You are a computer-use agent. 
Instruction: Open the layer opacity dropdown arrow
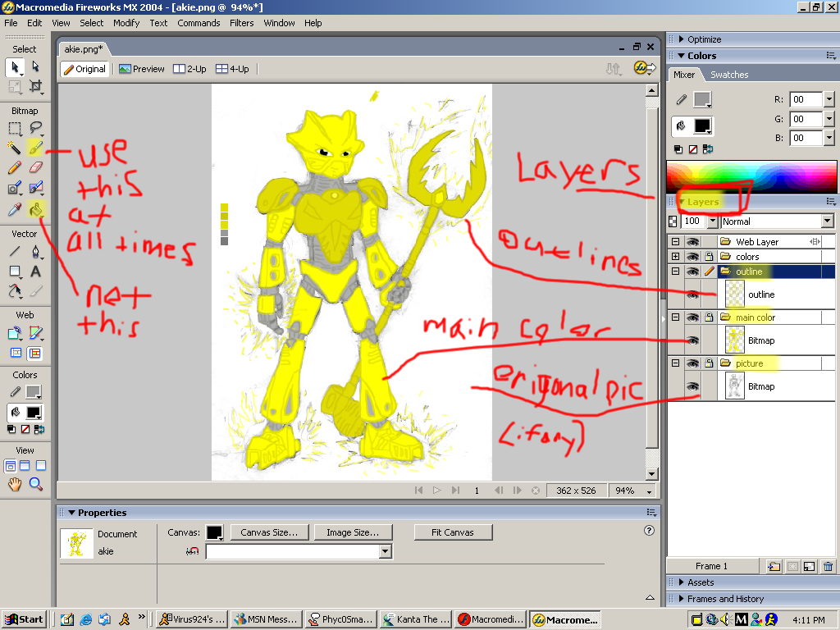click(713, 221)
